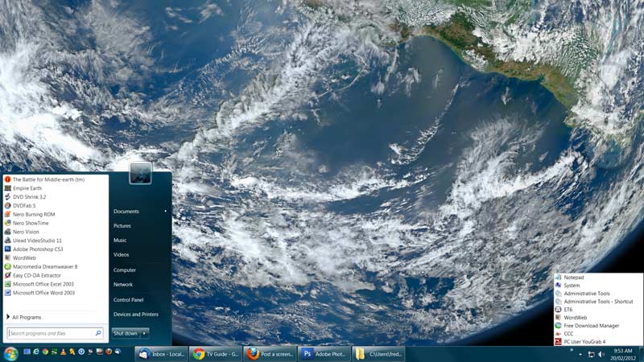This screenshot has height=362, width=644.
Task: Expand the All Programs list
Action: [x=26, y=317]
